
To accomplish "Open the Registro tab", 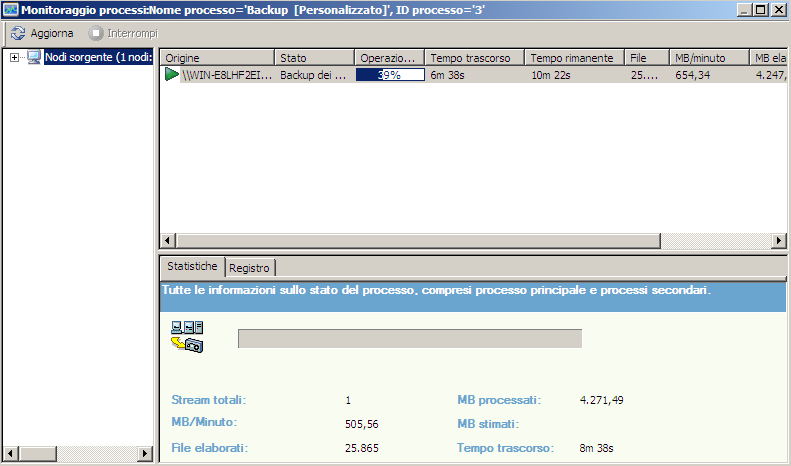I will [x=249, y=268].
